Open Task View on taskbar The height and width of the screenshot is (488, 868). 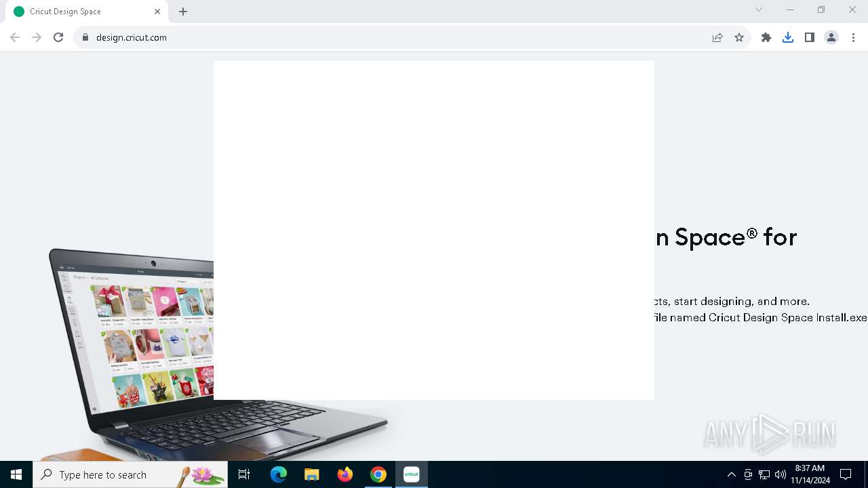point(244,474)
